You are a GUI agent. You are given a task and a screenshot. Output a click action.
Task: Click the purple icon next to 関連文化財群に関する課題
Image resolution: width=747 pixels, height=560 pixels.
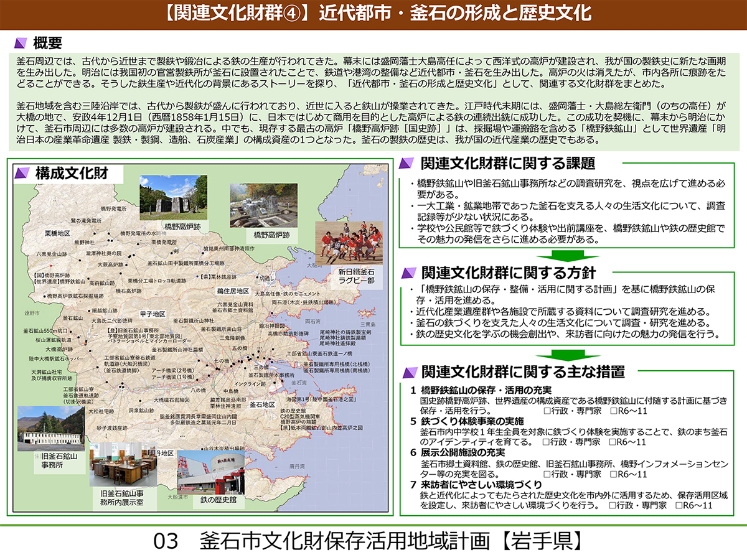point(408,164)
